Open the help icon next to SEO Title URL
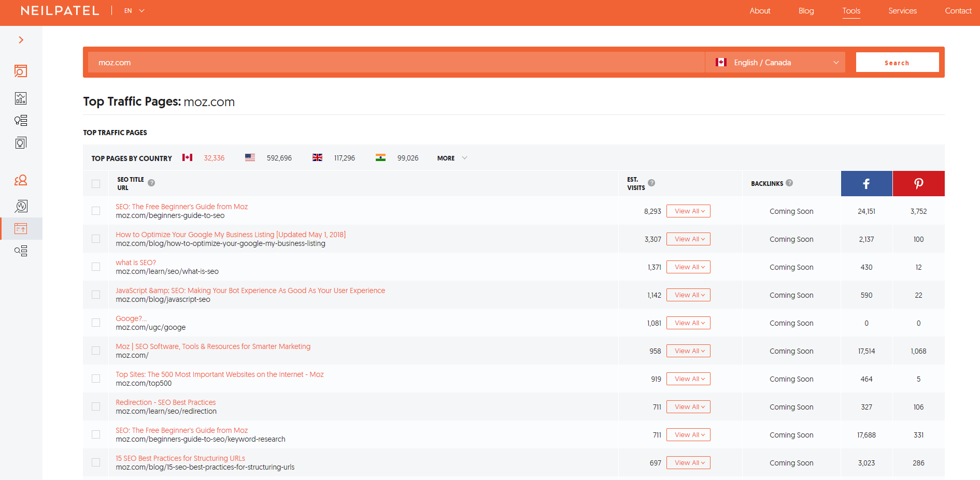Image resolution: width=980 pixels, height=480 pixels. click(151, 183)
